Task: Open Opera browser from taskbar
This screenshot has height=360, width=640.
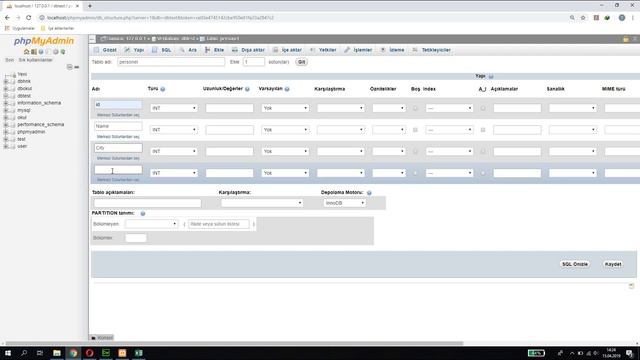Action: click(x=89, y=353)
